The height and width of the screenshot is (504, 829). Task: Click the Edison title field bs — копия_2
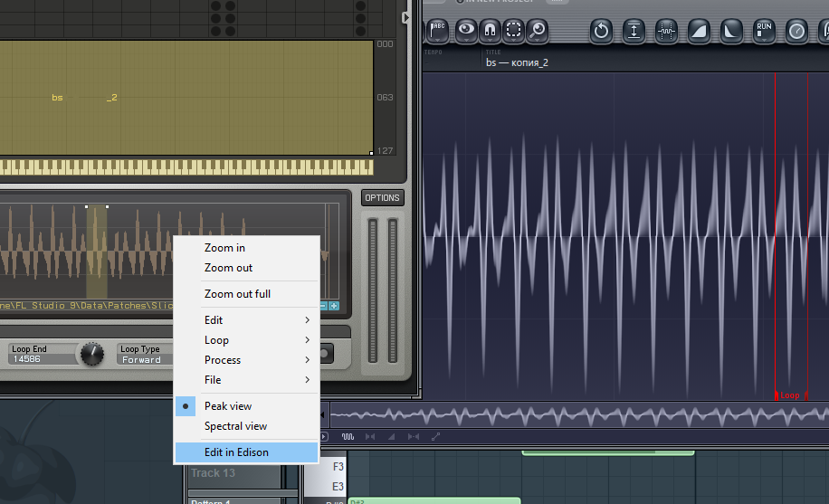tap(517, 62)
